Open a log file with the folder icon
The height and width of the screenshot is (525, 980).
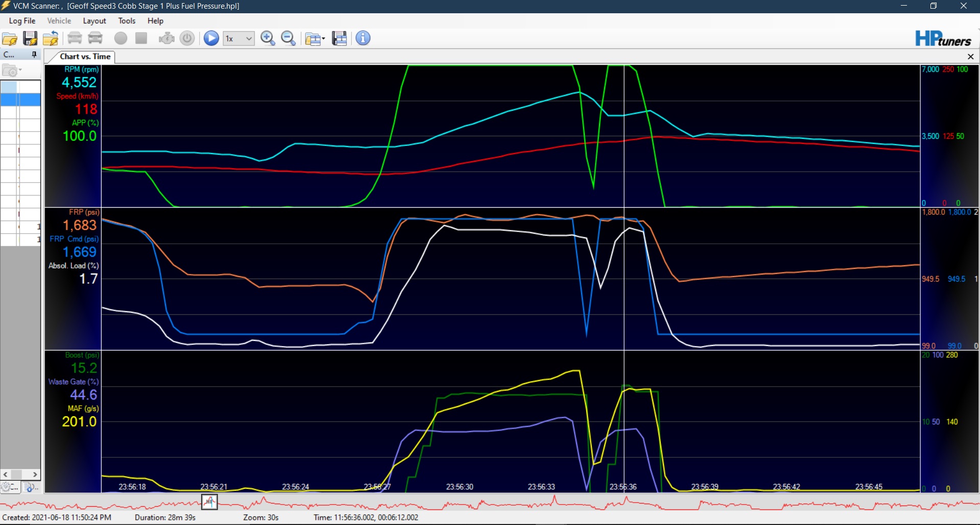coord(10,38)
